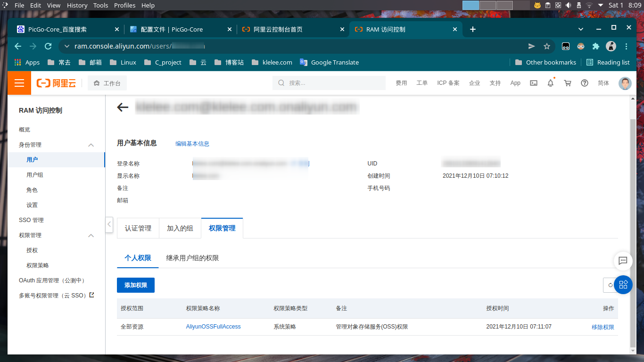Open 费用 in the top navigation
The image size is (644, 362).
click(x=401, y=83)
